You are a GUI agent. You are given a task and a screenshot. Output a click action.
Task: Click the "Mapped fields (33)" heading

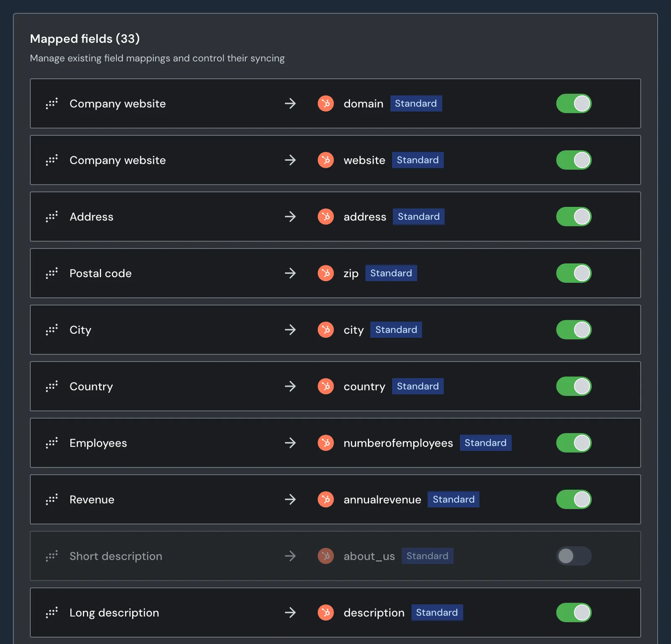(85, 39)
